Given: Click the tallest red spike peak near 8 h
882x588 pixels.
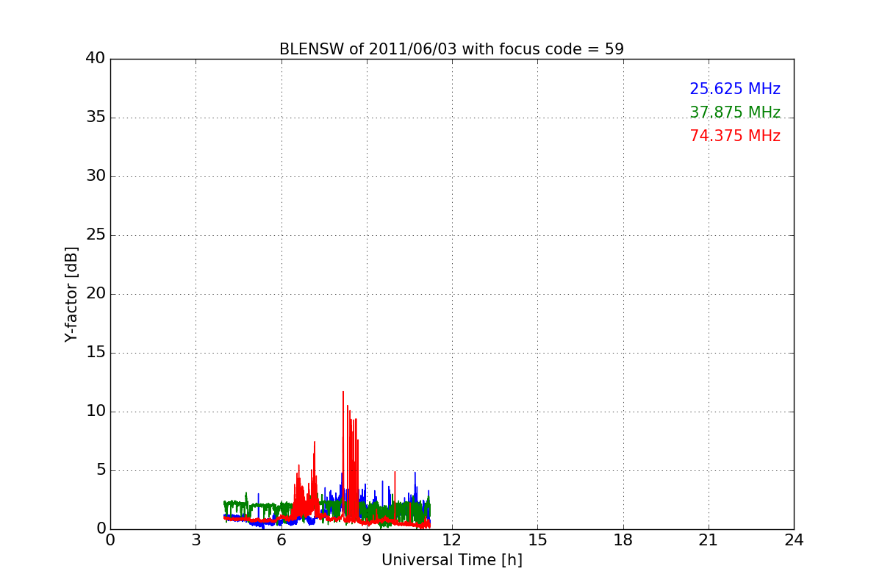Looking at the screenshot, I should (343, 392).
